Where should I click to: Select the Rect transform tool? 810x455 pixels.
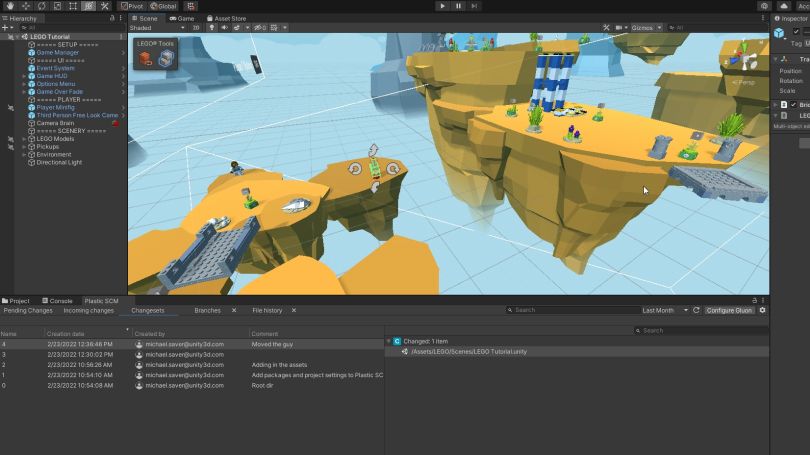[73, 6]
